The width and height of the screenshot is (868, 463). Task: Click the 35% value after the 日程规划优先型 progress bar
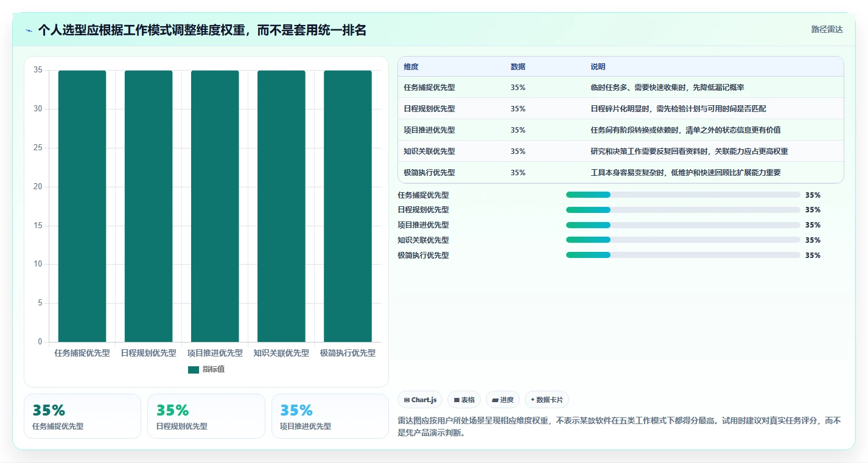(813, 210)
